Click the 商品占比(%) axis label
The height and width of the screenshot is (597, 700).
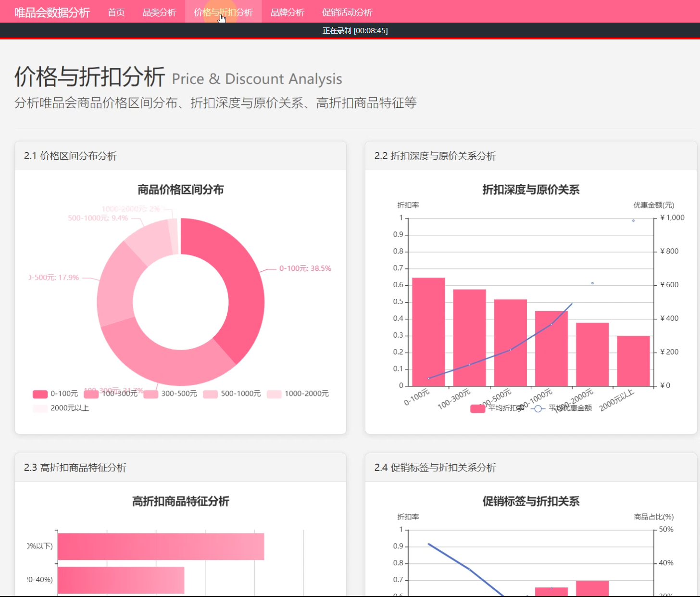654,517
